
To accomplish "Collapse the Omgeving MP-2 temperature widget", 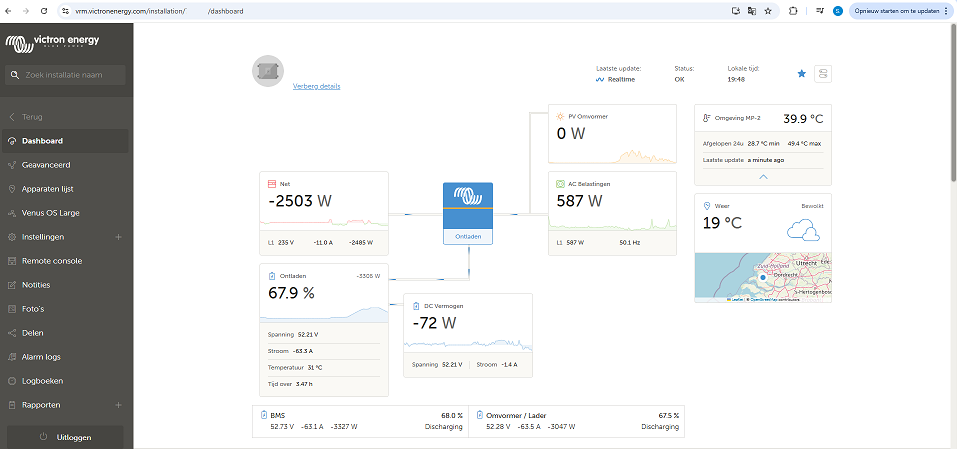I will coord(764,176).
